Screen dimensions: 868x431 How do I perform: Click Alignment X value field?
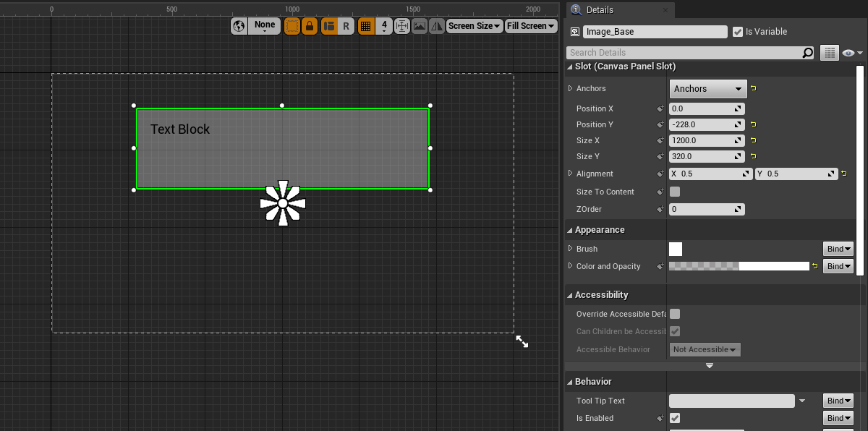tap(710, 174)
